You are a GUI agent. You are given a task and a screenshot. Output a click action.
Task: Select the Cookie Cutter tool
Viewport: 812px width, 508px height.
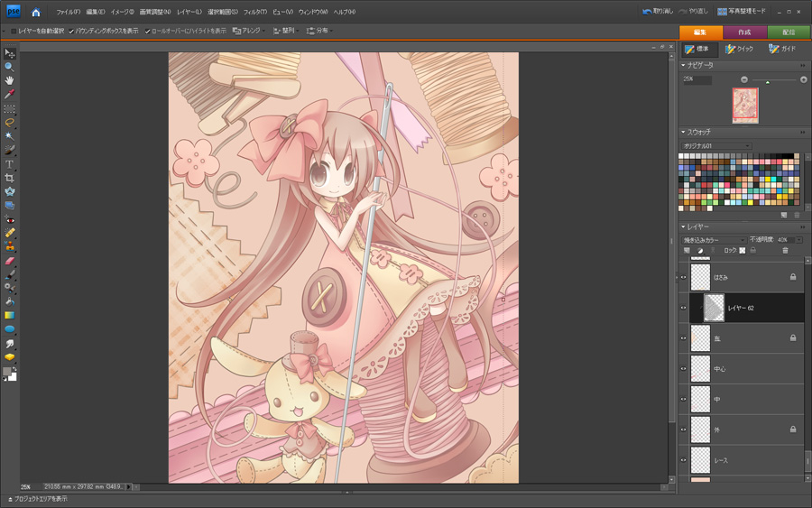(x=9, y=191)
